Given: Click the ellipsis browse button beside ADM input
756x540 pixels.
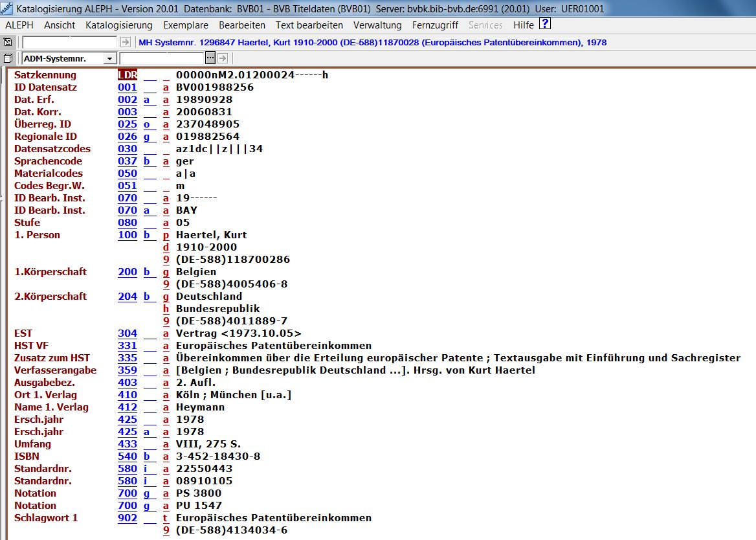Looking at the screenshot, I should 210,58.
